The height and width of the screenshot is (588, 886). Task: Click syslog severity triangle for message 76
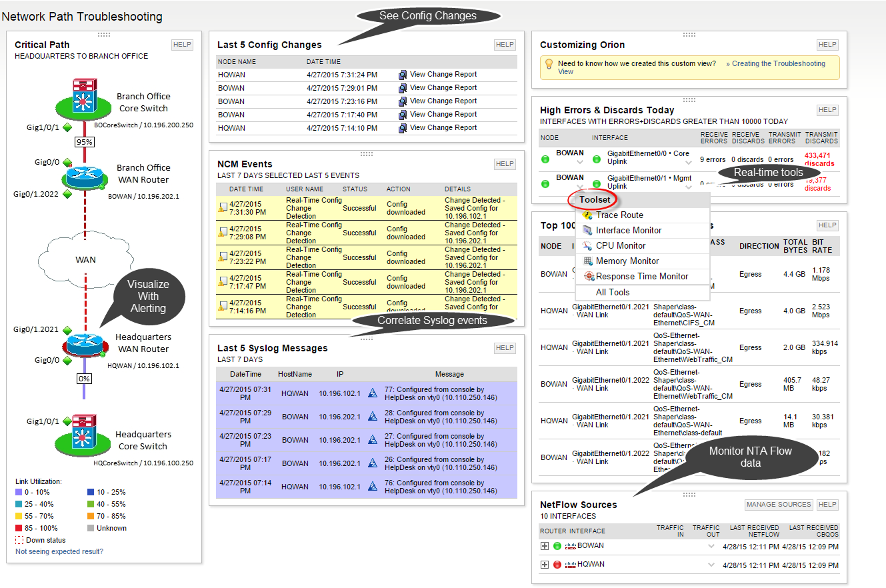[x=373, y=487]
